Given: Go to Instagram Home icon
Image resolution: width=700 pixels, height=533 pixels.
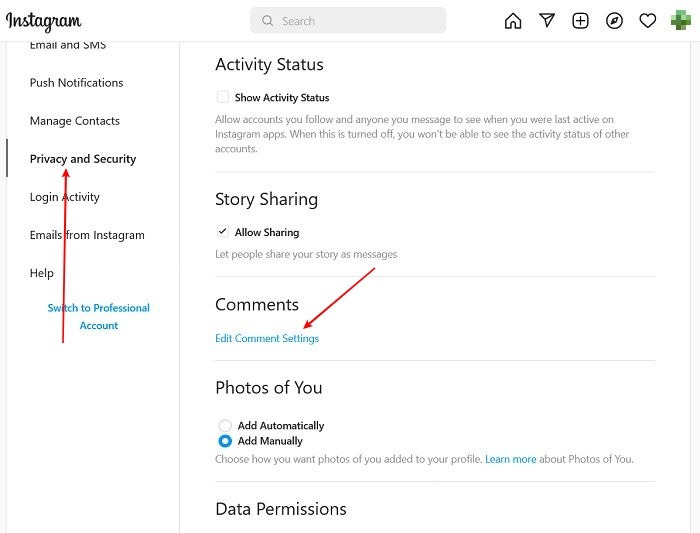Looking at the screenshot, I should click(x=513, y=21).
